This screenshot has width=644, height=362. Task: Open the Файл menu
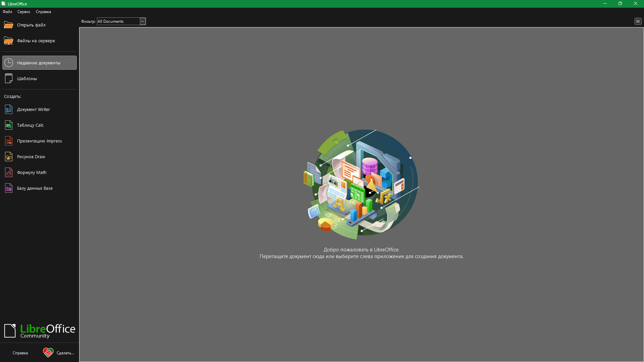click(x=7, y=12)
